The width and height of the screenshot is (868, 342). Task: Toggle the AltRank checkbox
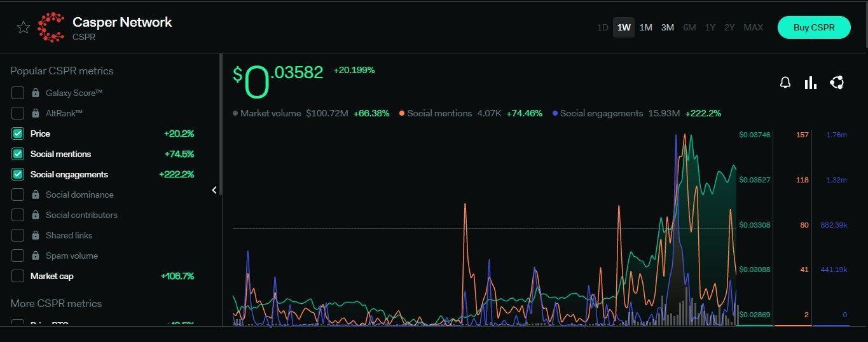click(x=18, y=113)
